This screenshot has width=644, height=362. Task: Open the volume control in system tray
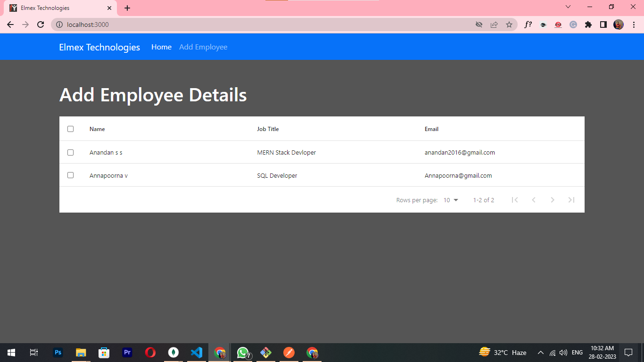[x=563, y=353]
